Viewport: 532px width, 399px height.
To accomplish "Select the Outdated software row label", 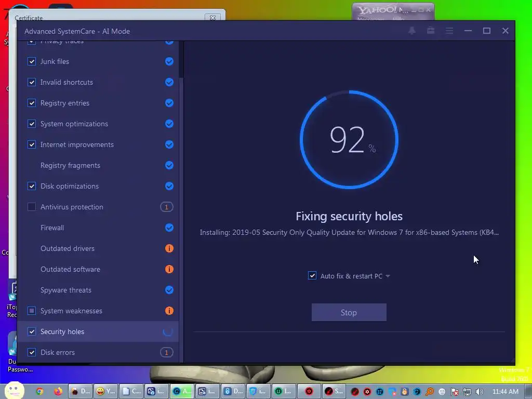I will [x=70, y=269].
